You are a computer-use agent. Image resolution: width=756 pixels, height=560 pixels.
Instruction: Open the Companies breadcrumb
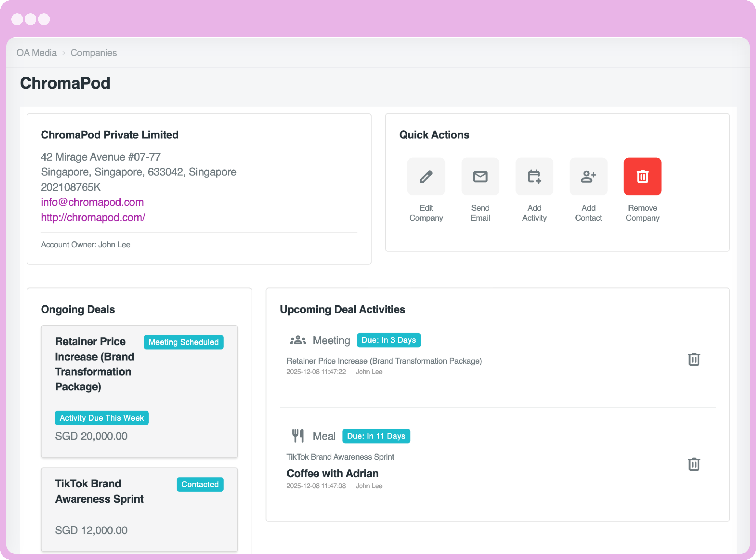click(93, 52)
